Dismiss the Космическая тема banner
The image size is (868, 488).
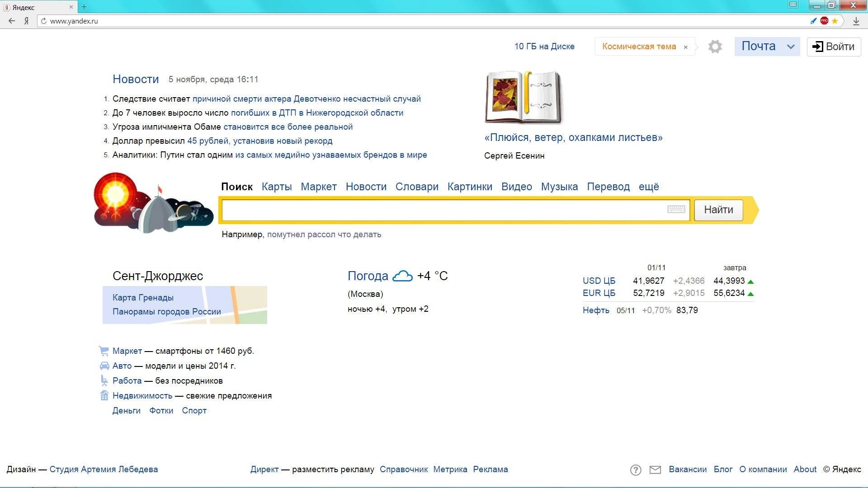685,47
